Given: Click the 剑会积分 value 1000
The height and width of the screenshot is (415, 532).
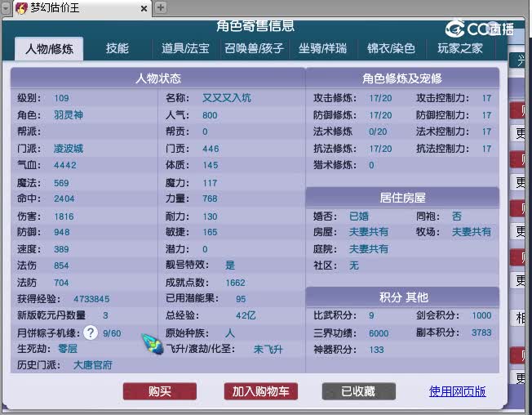Looking at the screenshot, I should pos(481,315).
